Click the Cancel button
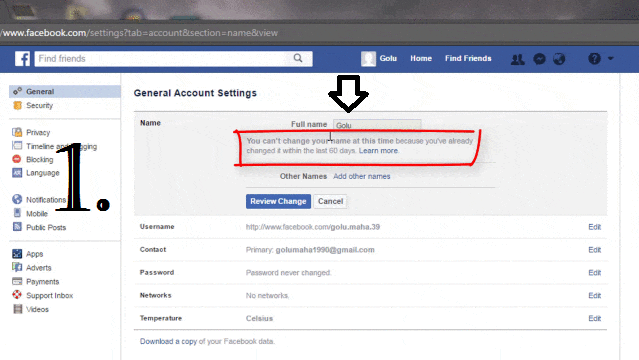Screen dimensions: 639x360 [331, 201]
